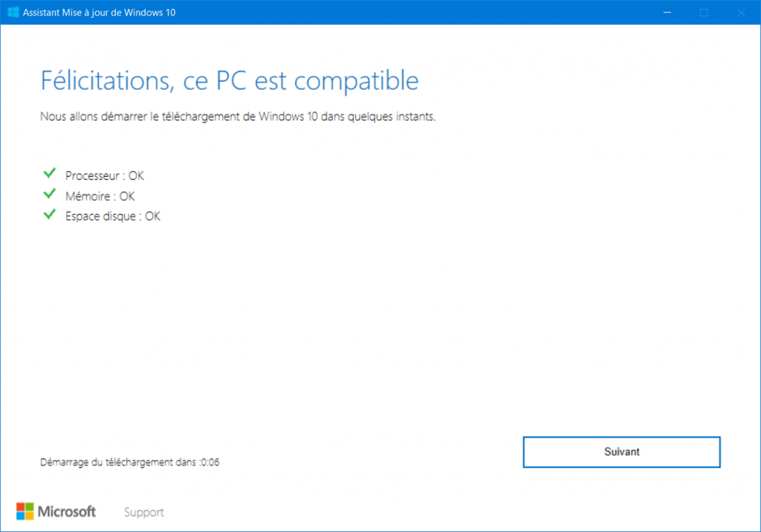This screenshot has width=761, height=532.
Task: Click the Microsoft wordmark text
Action: point(67,512)
